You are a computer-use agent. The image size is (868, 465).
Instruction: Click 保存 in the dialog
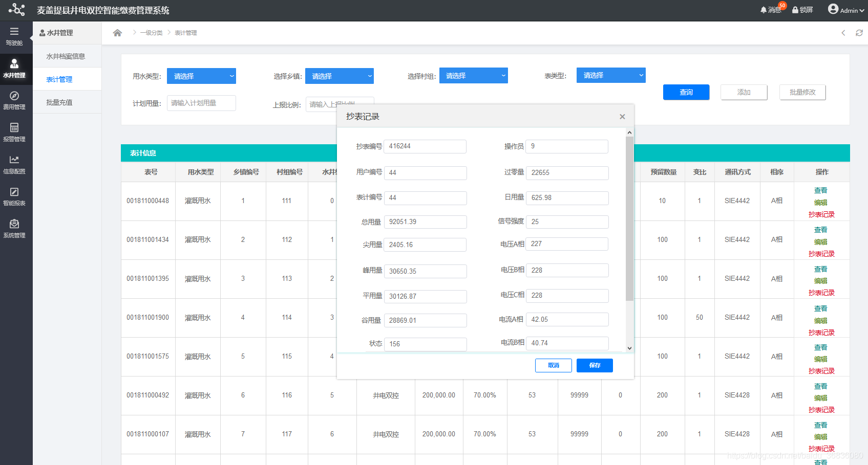[x=595, y=365]
